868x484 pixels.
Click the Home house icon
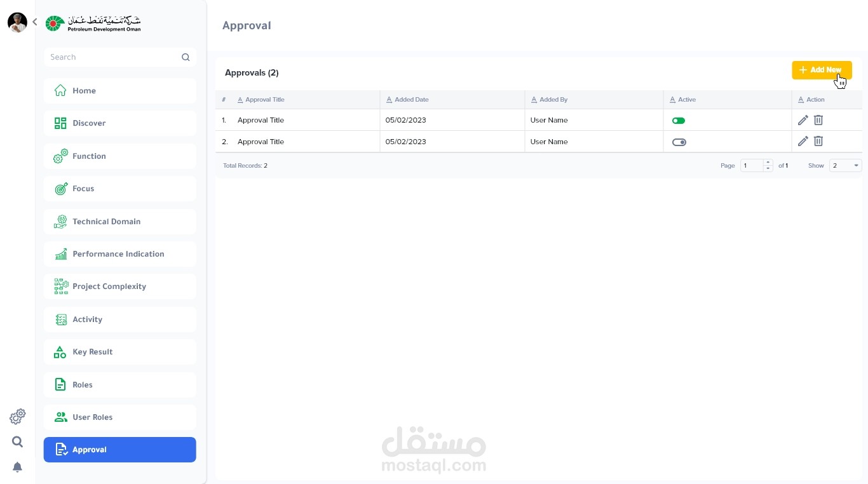[x=60, y=90]
